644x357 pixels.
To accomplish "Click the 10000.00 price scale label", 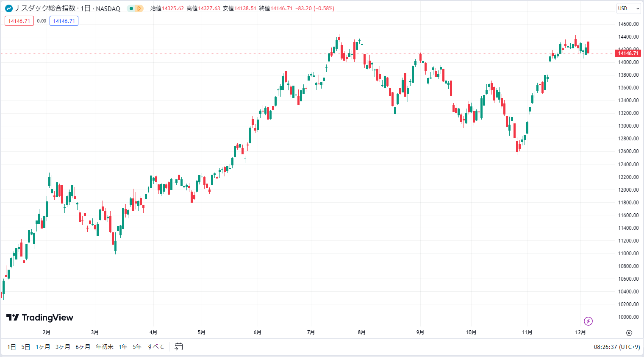I will coord(628,317).
